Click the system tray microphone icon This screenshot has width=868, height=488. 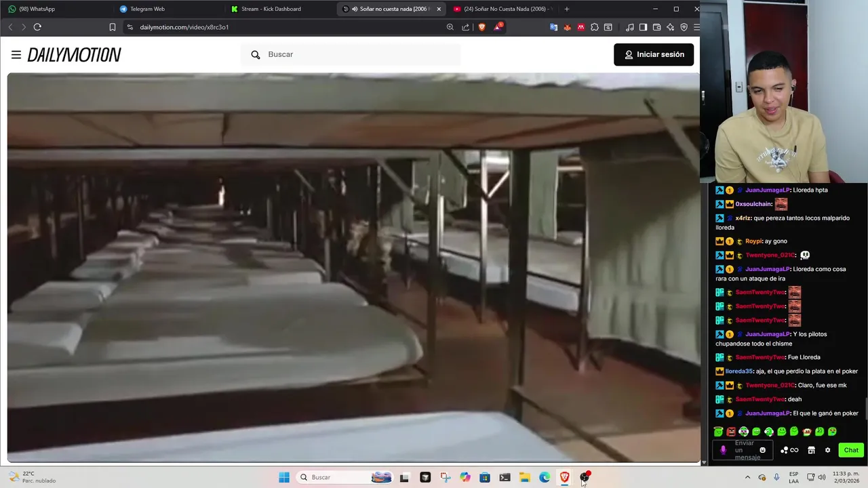coord(776,477)
